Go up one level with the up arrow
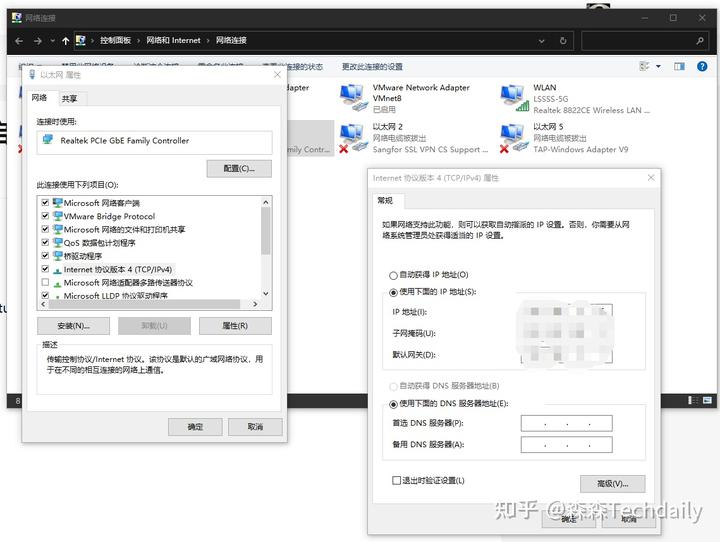The height and width of the screenshot is (542, 720). click(x=66, y=41)
